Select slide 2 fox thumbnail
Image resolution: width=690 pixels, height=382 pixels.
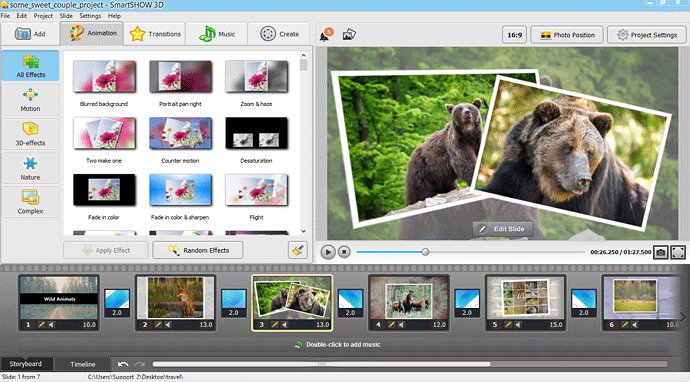click(x=176, y=303)
